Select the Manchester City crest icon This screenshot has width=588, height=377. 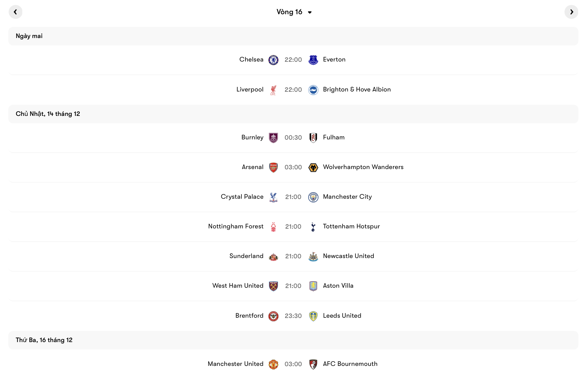click(x=313, y=197)
